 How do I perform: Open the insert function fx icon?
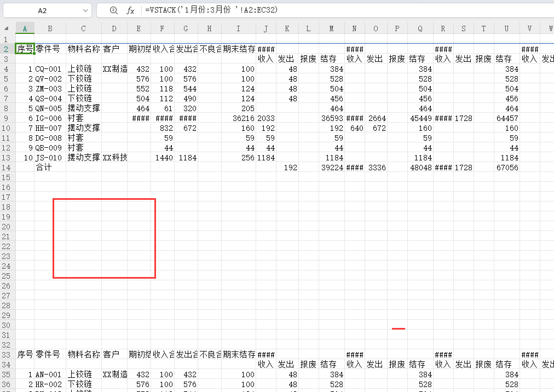tap(130, 10)
